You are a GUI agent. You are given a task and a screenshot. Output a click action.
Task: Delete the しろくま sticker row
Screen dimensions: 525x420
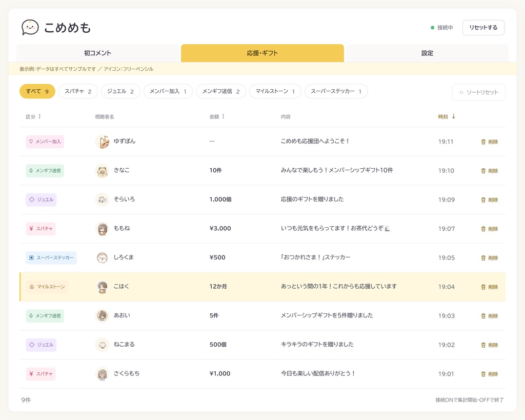490,258
